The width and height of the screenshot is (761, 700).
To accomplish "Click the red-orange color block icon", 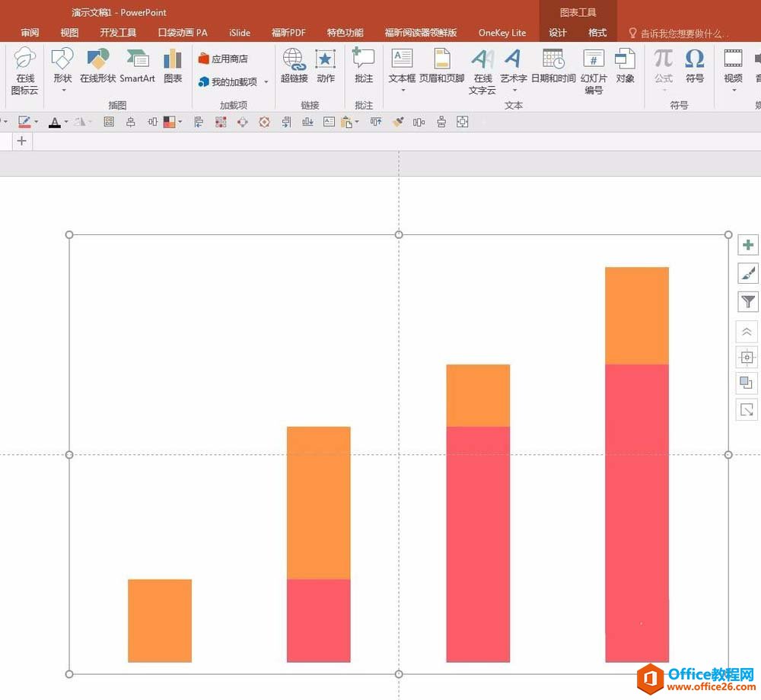I will [170, 122].
